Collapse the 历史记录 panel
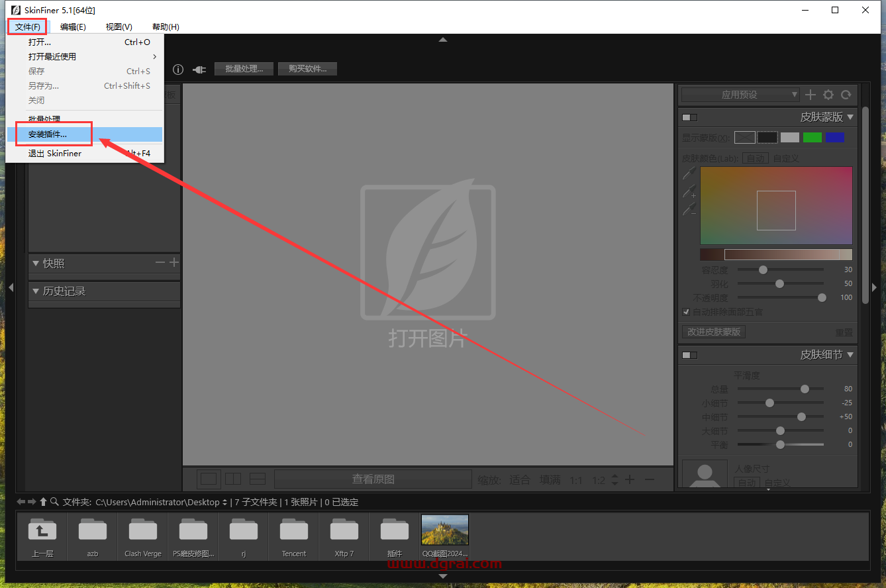The height and width of the screenshot is (588, 886). click(36, 291)
